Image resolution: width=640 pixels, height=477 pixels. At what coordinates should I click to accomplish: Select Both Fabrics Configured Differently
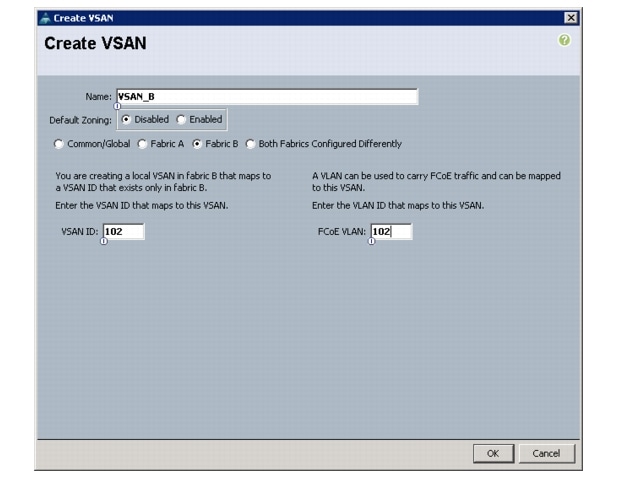coord(250,144)
